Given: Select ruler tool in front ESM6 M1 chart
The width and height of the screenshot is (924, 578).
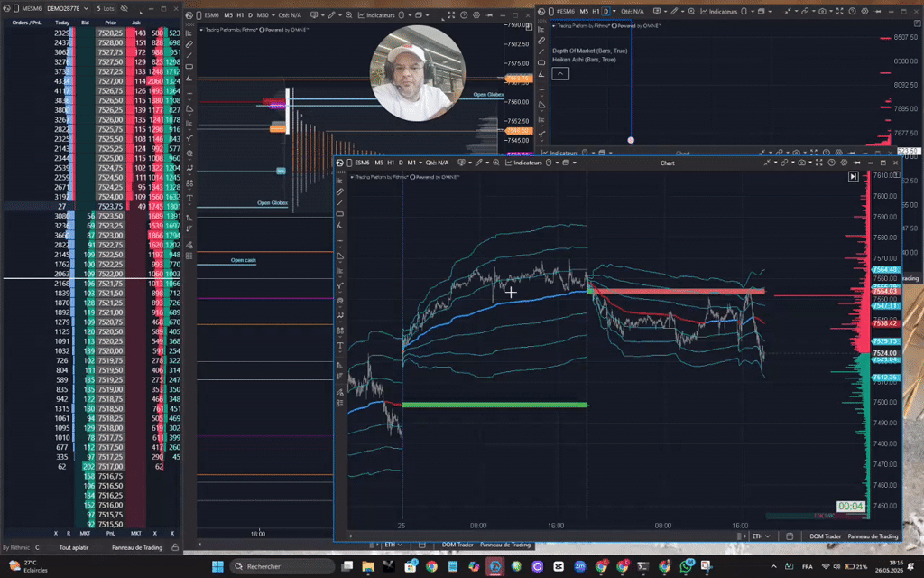Looking at the screenshot, I should (x=340, y=191).
